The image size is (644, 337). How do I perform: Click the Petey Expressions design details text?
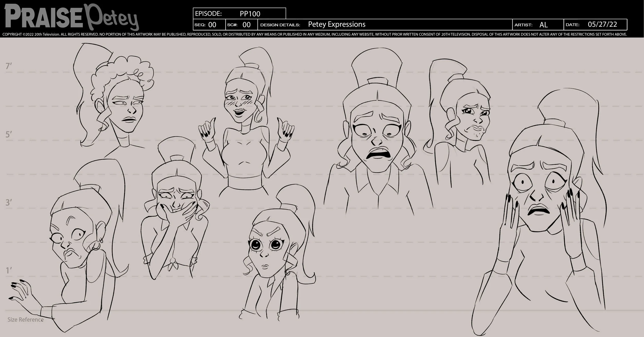[336, 24]
